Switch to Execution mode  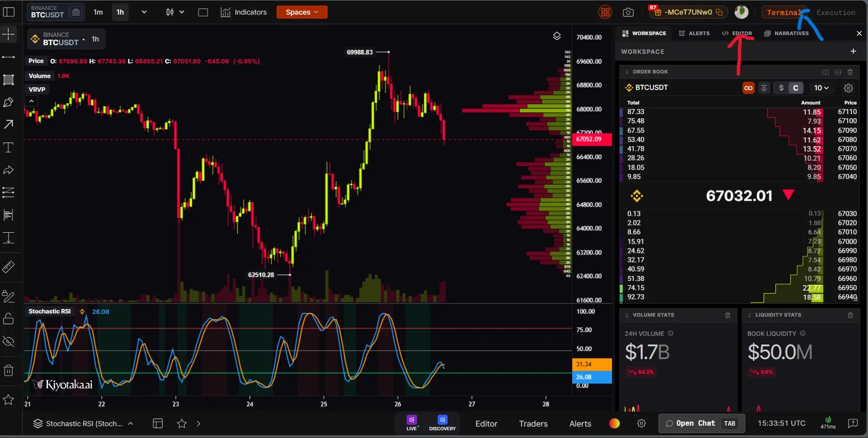836,12
